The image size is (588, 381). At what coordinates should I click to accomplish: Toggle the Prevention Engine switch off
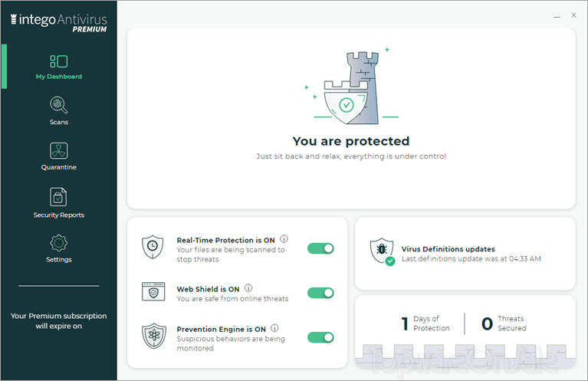(320, 337)
